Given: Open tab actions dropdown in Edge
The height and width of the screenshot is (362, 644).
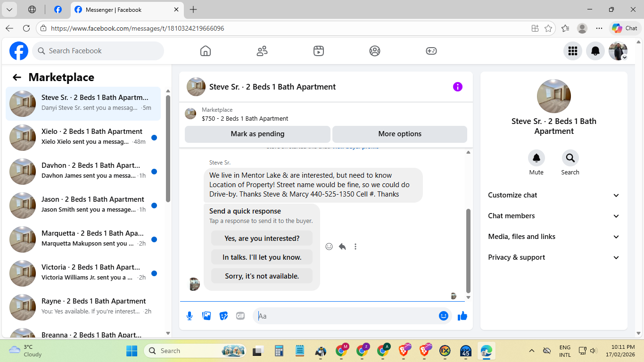Looking at the screenshot, I should tap(9, 9).
